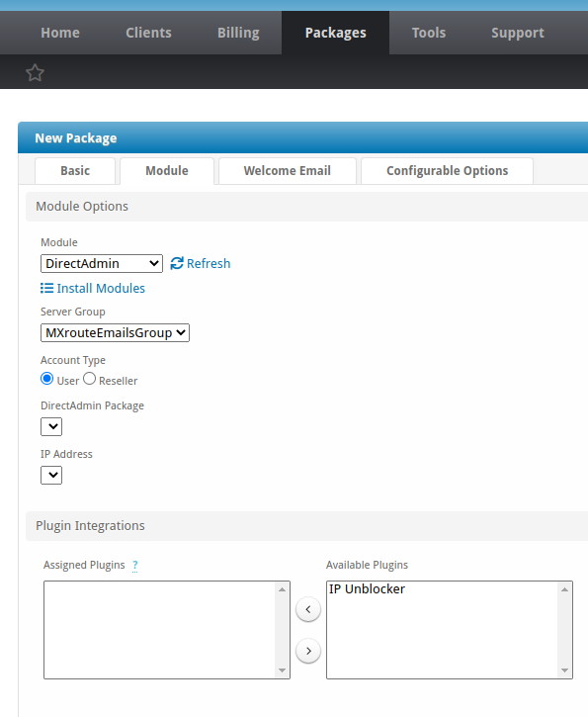Screen dimensions: 588x717
Task: Switch to the Welcome Email tab
Action: (288, 171)
